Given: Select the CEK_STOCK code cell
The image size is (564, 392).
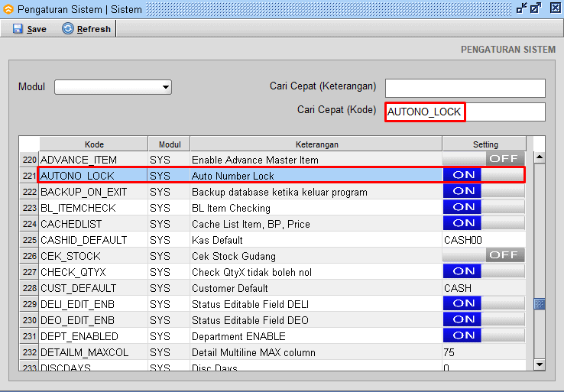Looking at the screenshot, I should 93,256.
